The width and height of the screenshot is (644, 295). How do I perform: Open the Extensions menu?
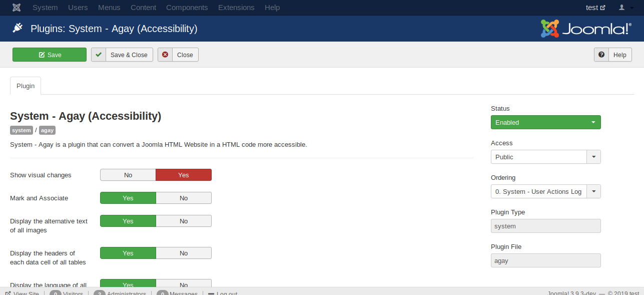pos(236,7)
